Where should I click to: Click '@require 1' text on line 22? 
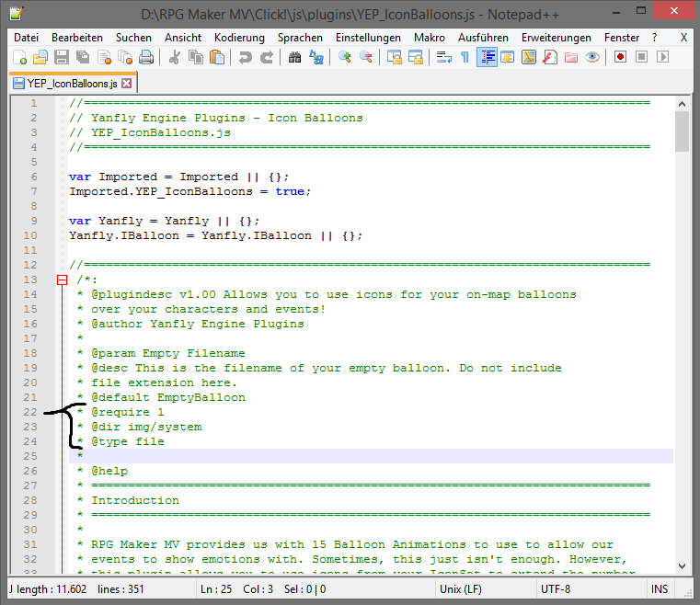coord(128,412)
